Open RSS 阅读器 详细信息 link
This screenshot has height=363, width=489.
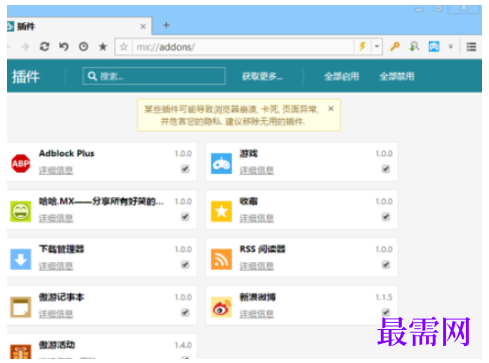click(x=257, y=266)
